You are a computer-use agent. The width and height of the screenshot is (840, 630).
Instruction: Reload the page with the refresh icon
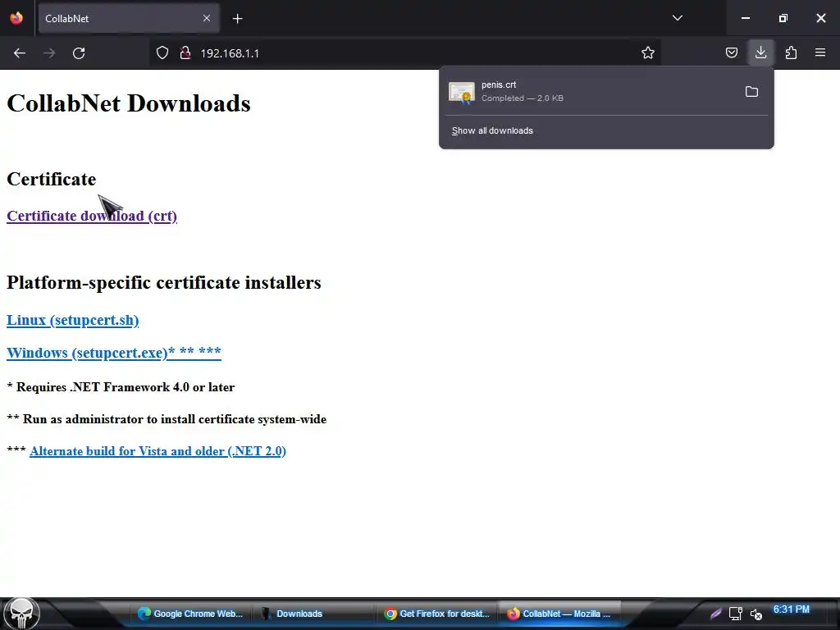pos(79,53)
